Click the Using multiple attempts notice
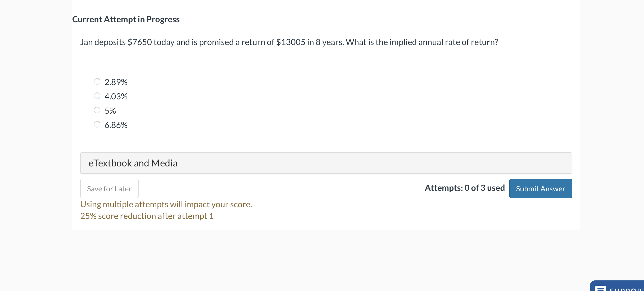Image resolution: width=644 pixels, height=291 pixels. (166, 204)
